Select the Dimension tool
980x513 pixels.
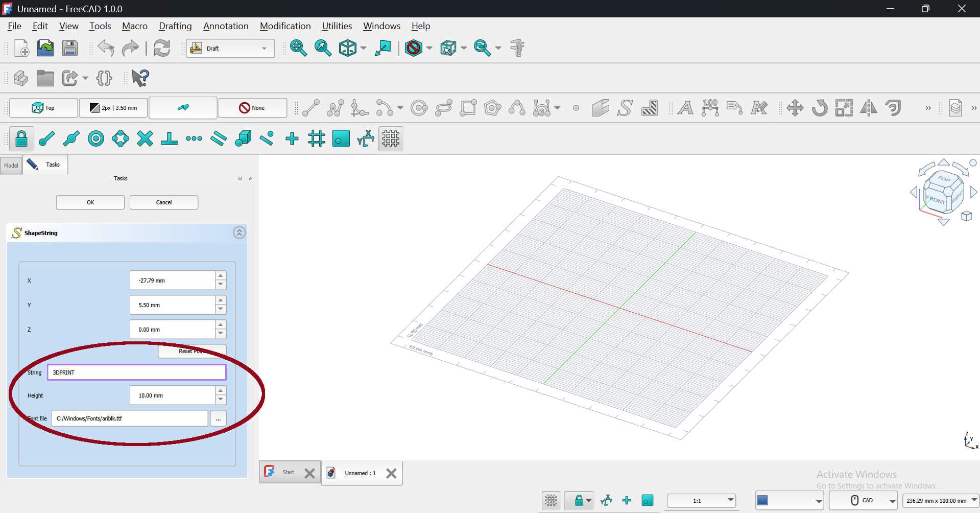pyautogui.click(x=710, y=108)
